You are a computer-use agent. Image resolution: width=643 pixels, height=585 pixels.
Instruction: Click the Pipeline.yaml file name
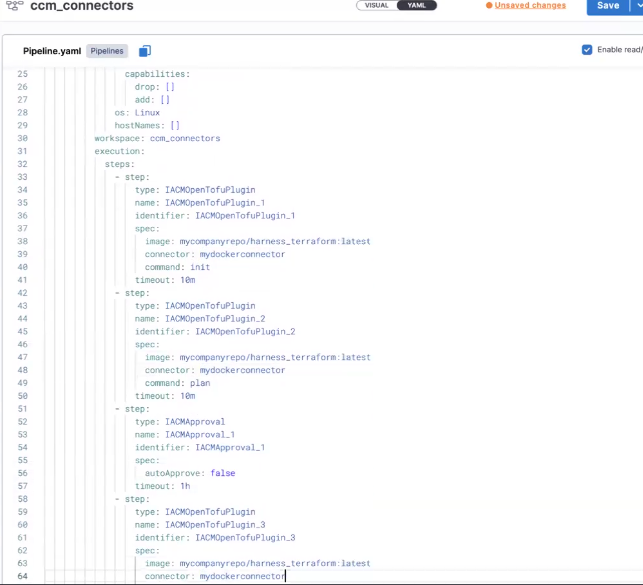[x=52, y=50]
